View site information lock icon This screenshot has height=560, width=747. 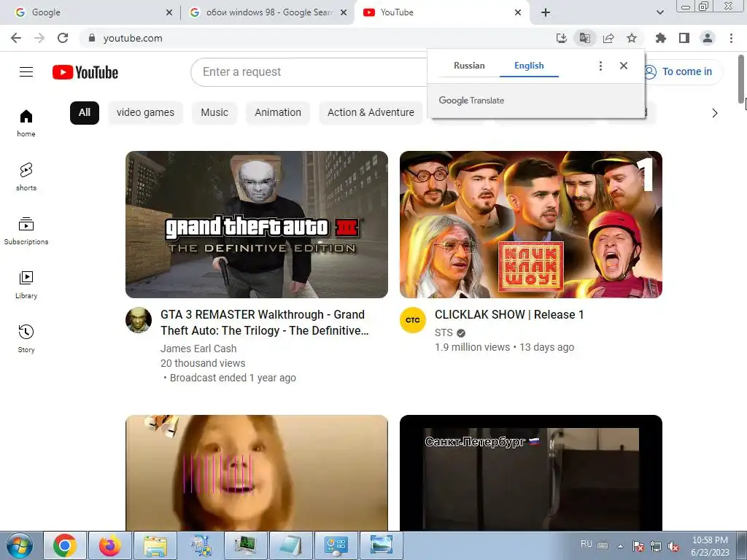point(92,38)
